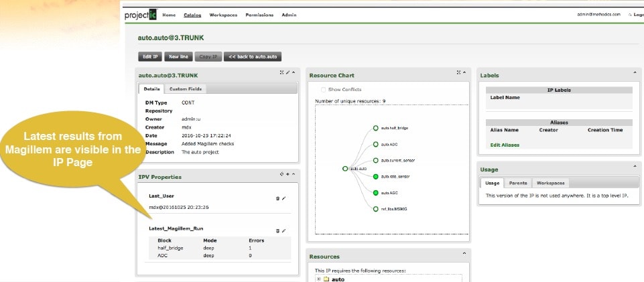Go back to auto.auto

[253, 57]
